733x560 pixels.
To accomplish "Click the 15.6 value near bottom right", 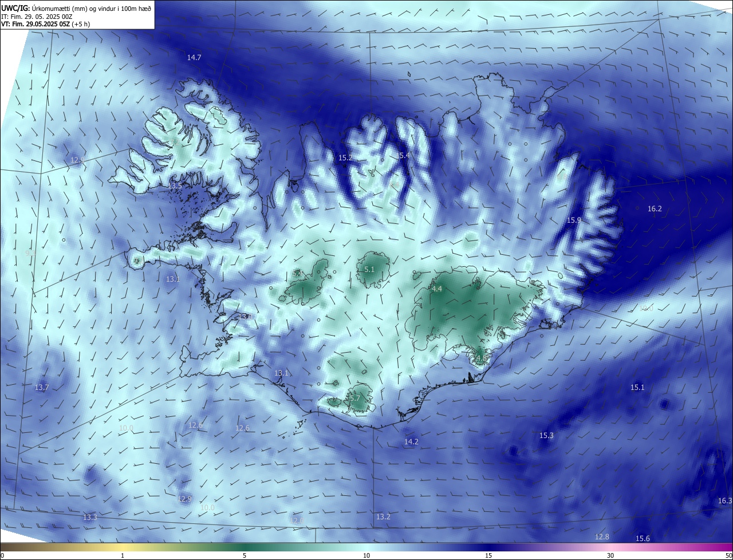I will (643, 539).
